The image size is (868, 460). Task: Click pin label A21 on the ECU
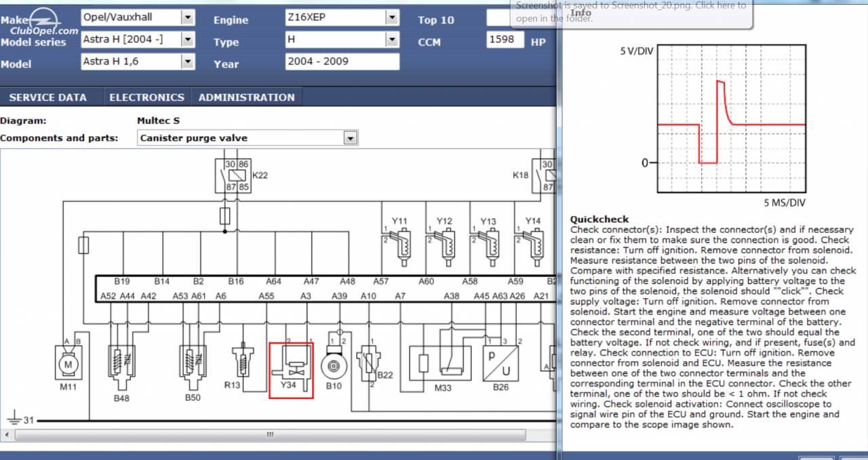(x=541, y=296)
